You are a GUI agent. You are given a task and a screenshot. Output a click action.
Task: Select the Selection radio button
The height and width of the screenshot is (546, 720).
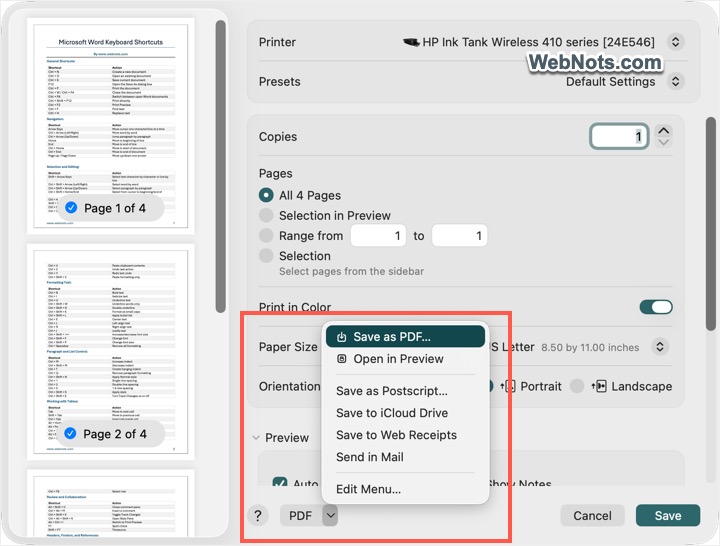(266, 256)
